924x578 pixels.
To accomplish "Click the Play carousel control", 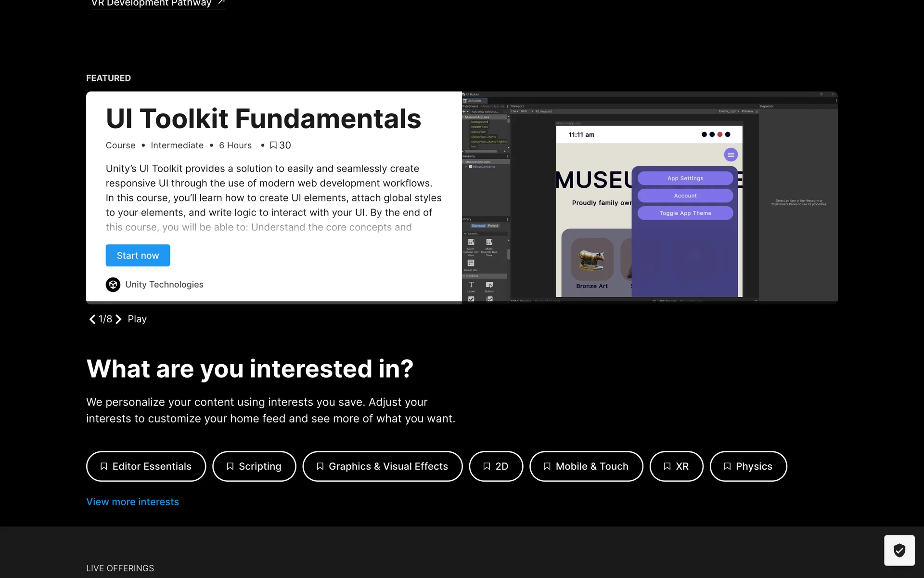I will (x=137, y=319).
